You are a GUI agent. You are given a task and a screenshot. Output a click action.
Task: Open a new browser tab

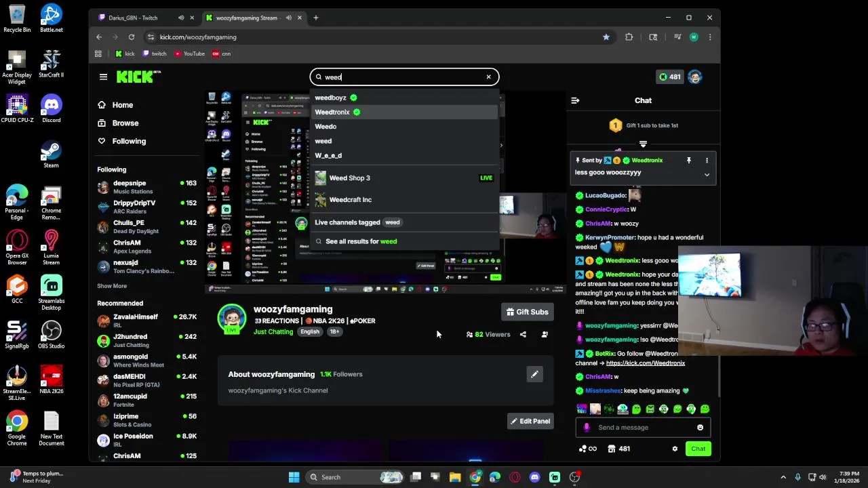[315, 18]
